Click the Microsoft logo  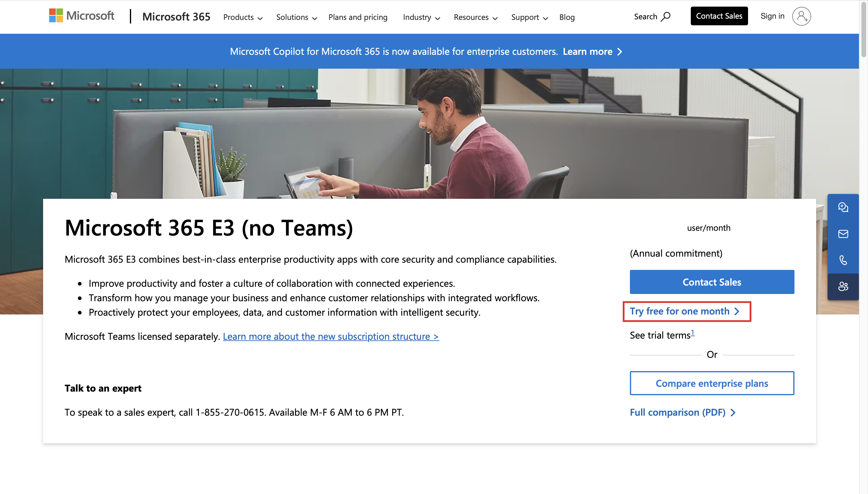click(81, 16)
